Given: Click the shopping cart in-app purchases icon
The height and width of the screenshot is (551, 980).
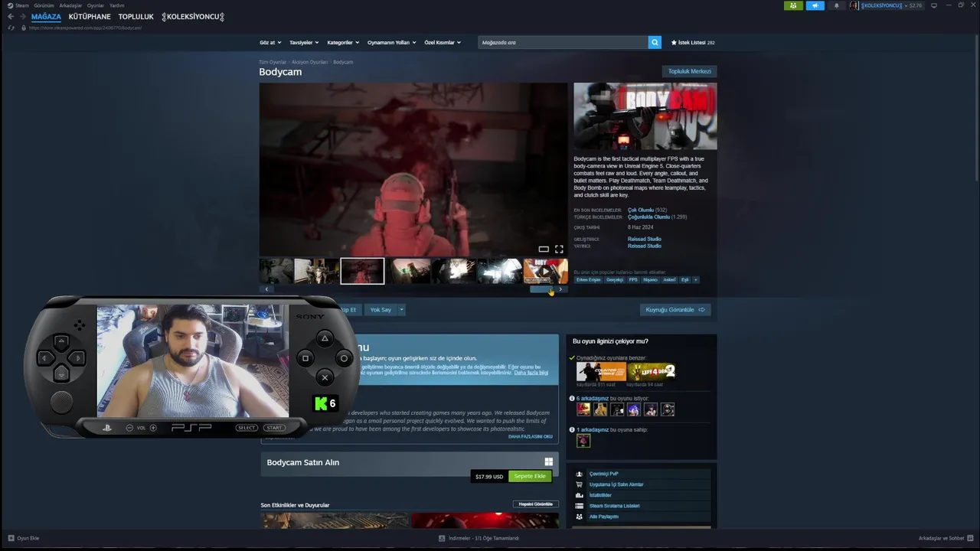Looking at the screenshot, I should pyautogui.click(x=579, y=484).
